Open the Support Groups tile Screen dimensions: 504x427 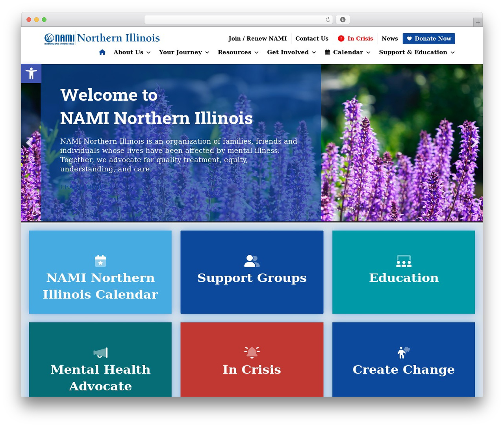252,272
